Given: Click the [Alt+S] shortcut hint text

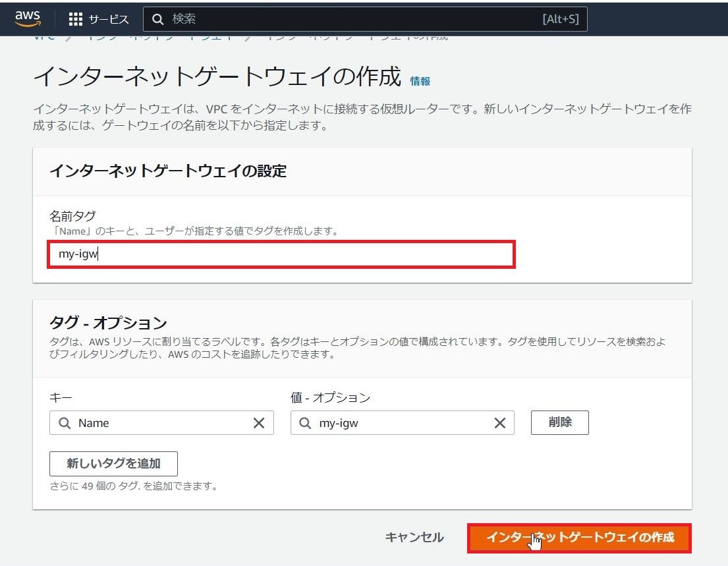Looking at the screenshot, I should click(x=561, y=19).
